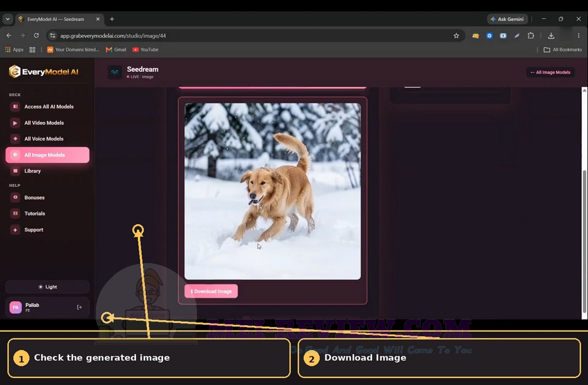Open Your Domains listed bookmark
The image size is (588, 385).
(73, 49)
